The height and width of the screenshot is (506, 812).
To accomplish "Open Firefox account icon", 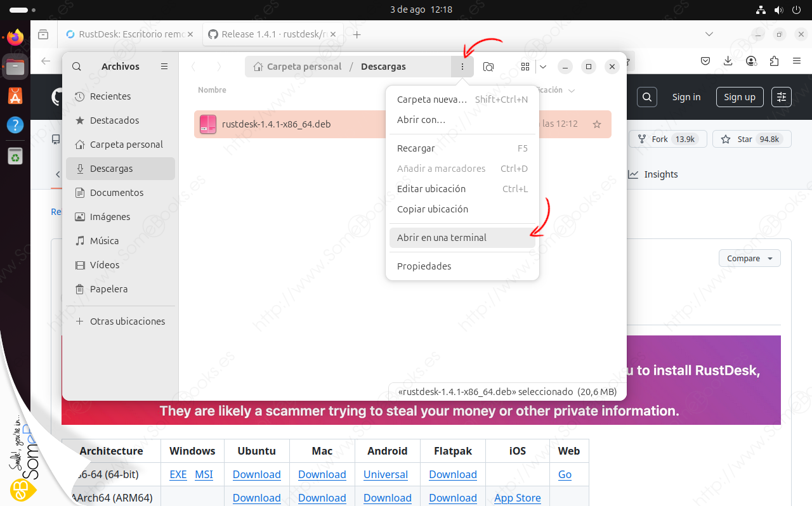I will [752, 61].
